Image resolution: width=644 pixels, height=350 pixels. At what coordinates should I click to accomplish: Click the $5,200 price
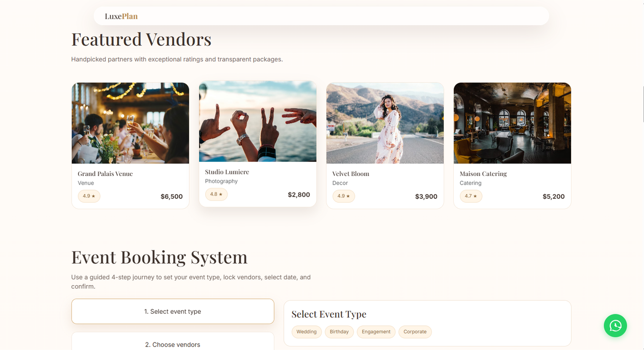click(x=553, y=197)
